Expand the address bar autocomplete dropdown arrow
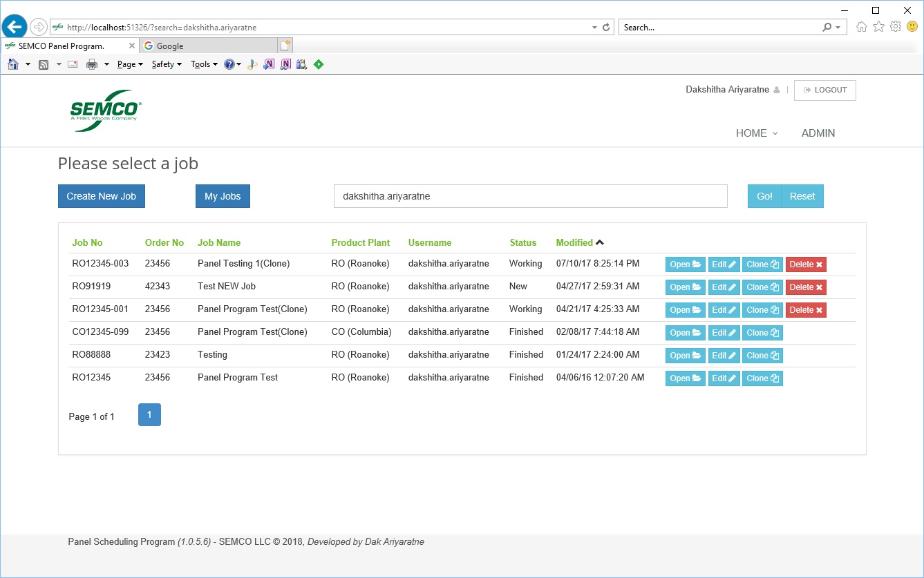Screen dimensions: 924x578 pos(594,28)
